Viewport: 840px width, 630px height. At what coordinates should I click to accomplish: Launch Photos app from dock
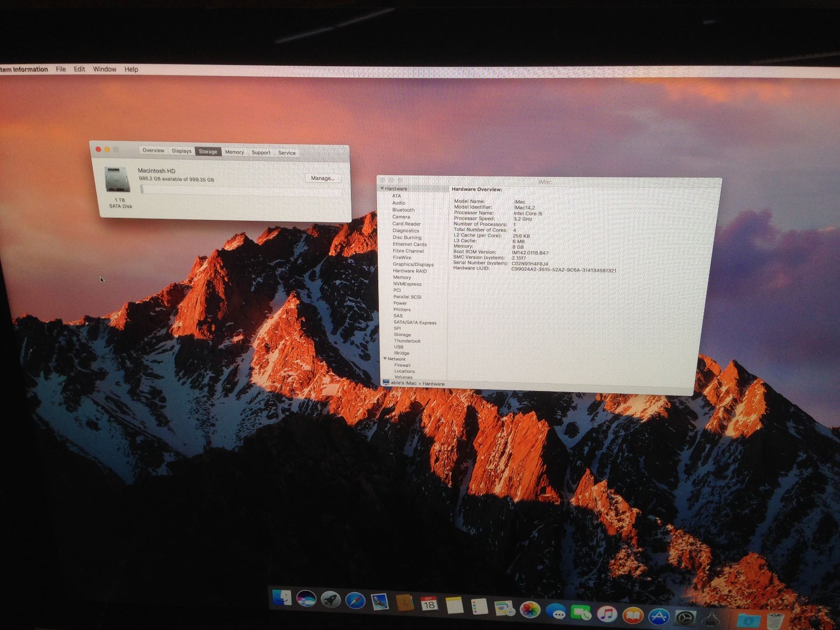(x=530, y=609)
